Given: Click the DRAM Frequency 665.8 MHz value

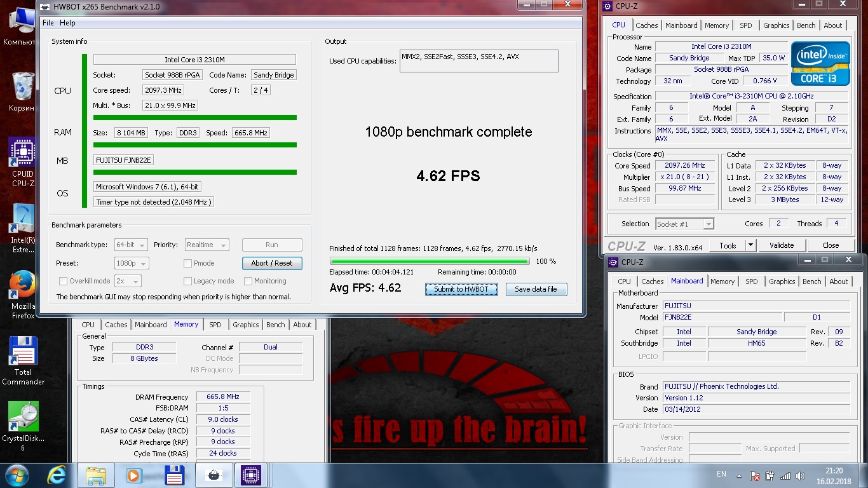Looking at the screenshot, I should coord(223,396).
